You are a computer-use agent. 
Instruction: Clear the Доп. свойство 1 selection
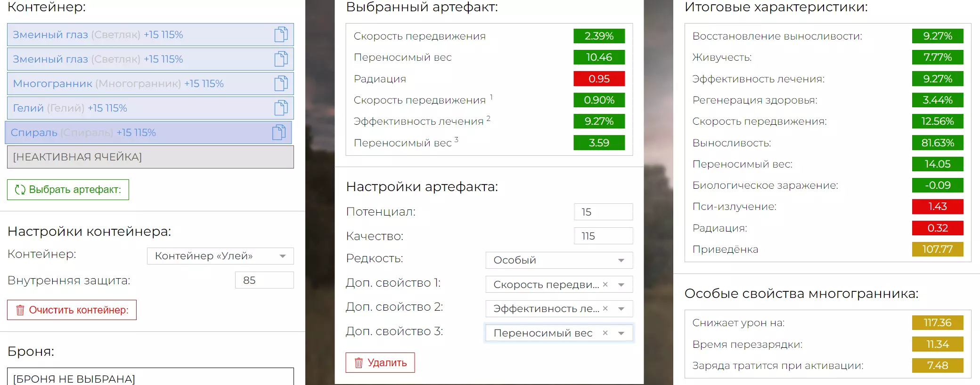point(605,284)
